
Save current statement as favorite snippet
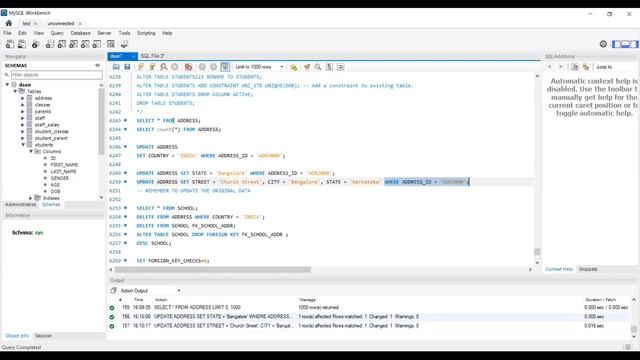tap(293, 67)
